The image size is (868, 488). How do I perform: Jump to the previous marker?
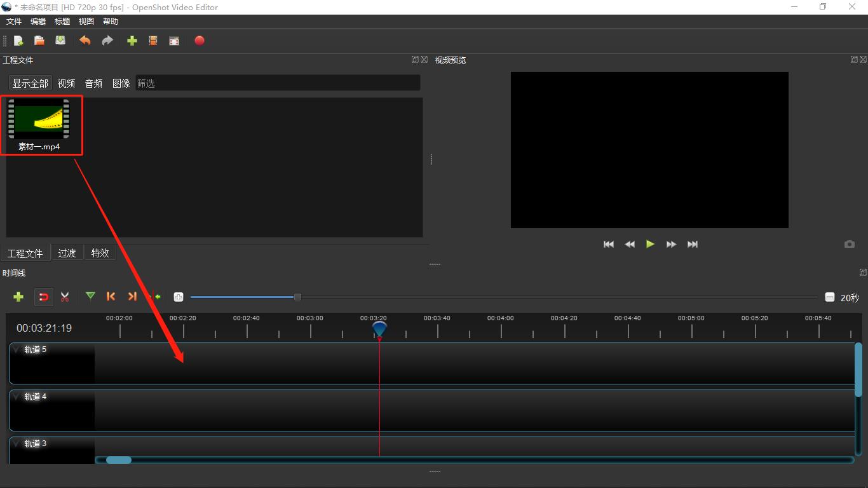111,297
